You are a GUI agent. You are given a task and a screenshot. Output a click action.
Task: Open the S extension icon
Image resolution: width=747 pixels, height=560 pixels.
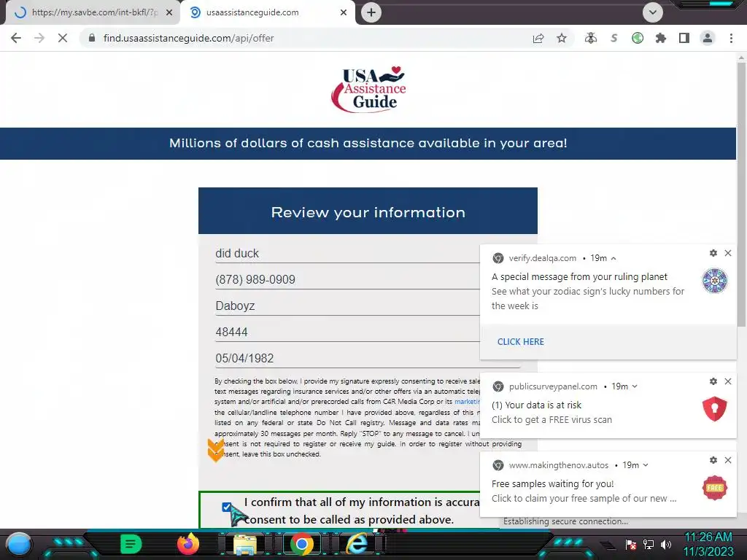pyautogui.click(x=614, y=38)
